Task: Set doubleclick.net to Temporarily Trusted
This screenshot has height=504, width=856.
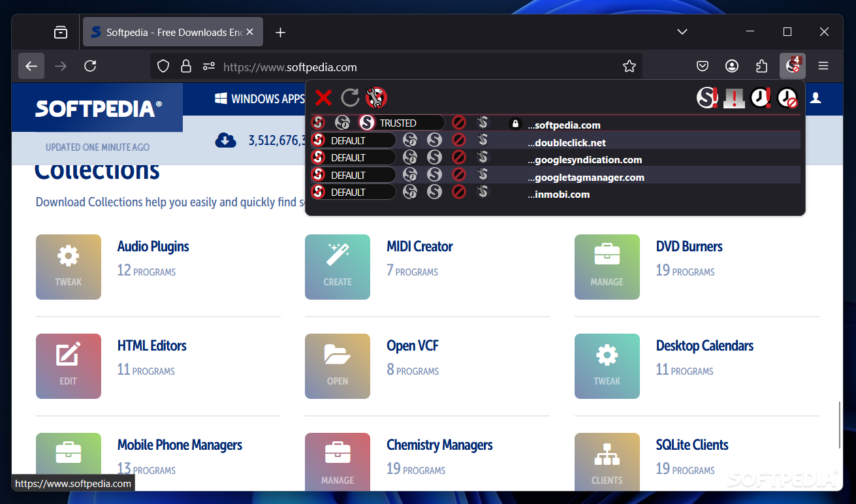Action: click(410, 140)
